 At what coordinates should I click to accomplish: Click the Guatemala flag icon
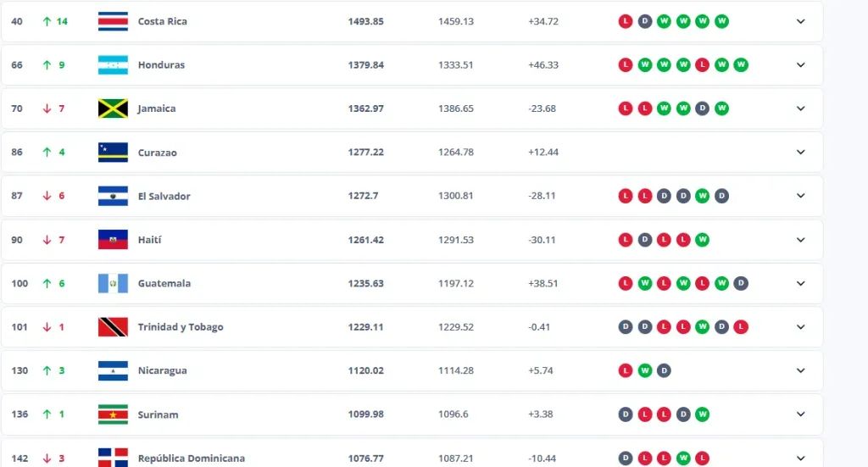113,283
